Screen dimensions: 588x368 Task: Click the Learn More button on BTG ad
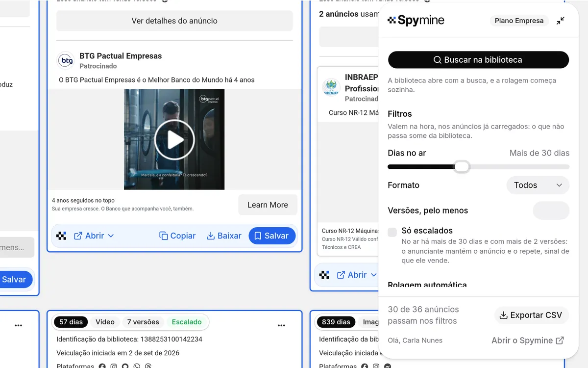268,205
